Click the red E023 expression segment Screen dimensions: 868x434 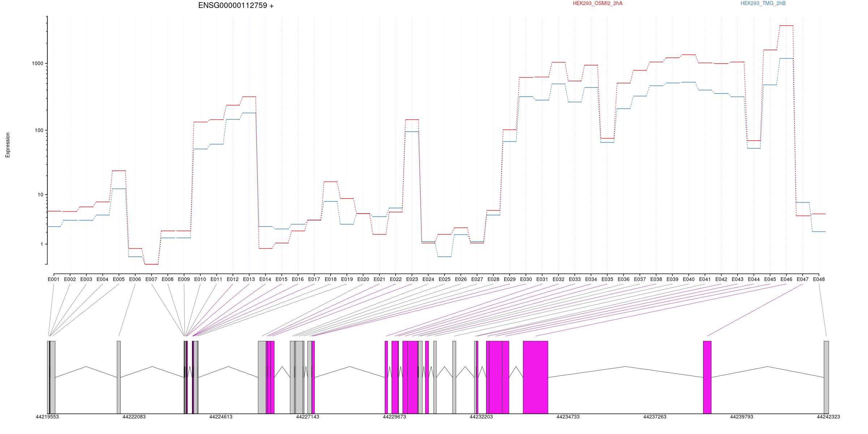coord(412,120)
